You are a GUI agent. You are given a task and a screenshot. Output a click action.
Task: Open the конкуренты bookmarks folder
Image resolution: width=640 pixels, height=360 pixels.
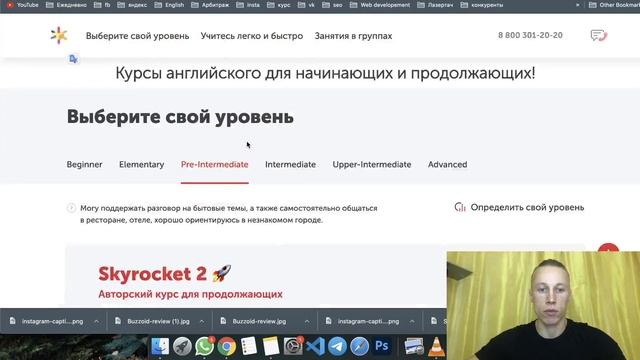click(482, 5)
